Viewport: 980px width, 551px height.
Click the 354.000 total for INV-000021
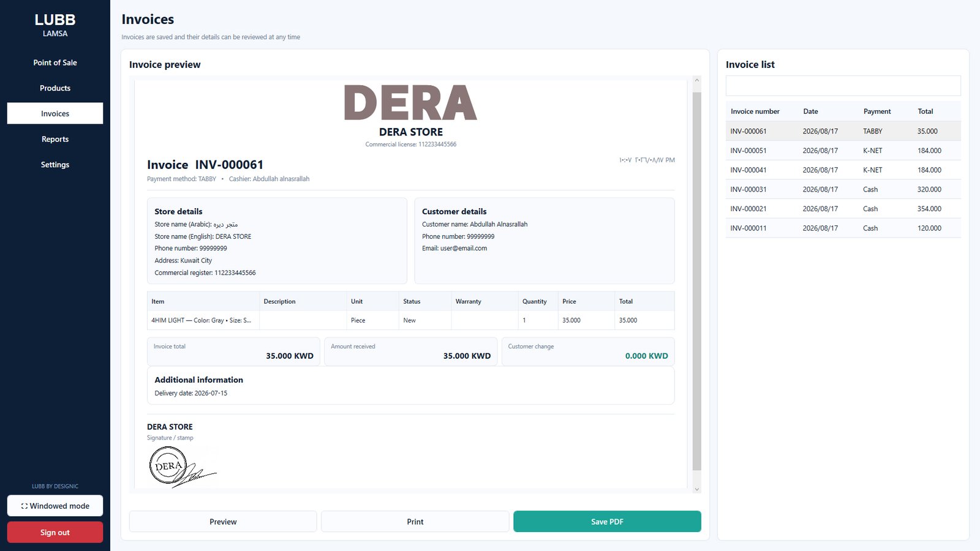click(929, 209)
